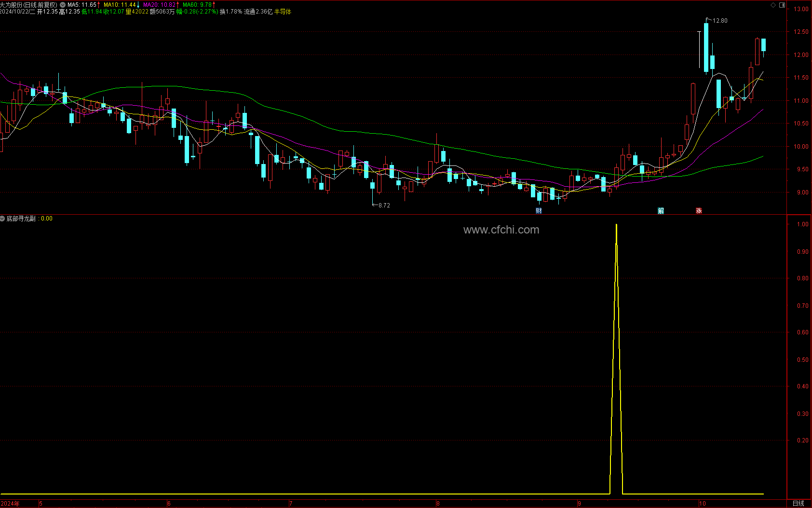Click month 10 marker on the time axis

(703, 504)
